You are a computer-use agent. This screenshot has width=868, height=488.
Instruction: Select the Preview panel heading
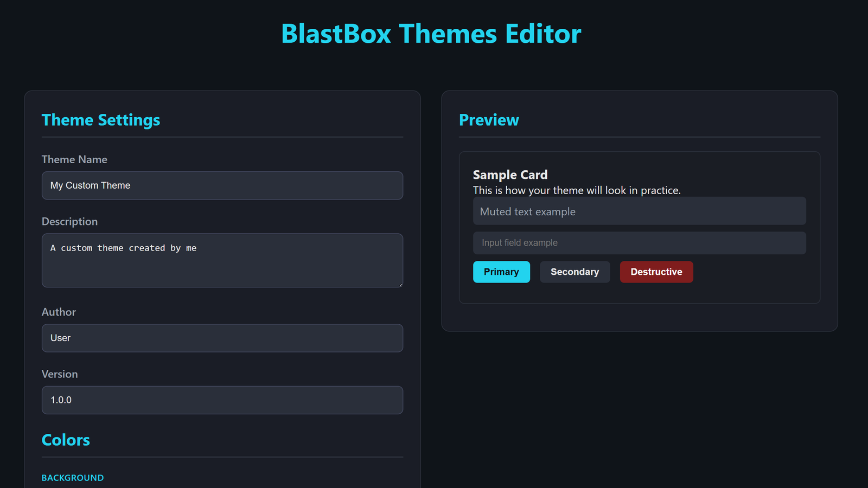coord(489,120)
